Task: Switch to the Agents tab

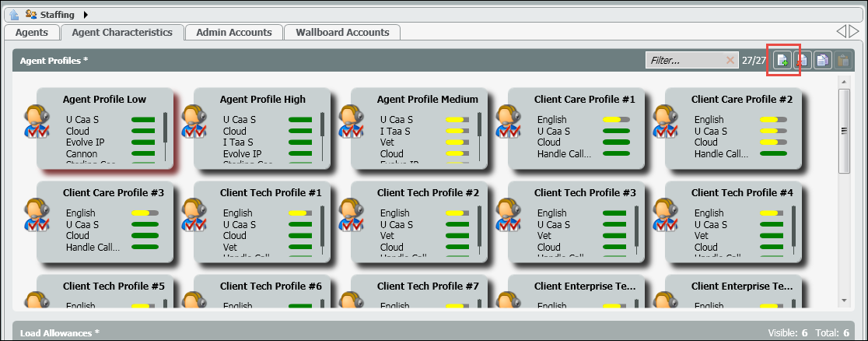Action: (x=32, y=32)
